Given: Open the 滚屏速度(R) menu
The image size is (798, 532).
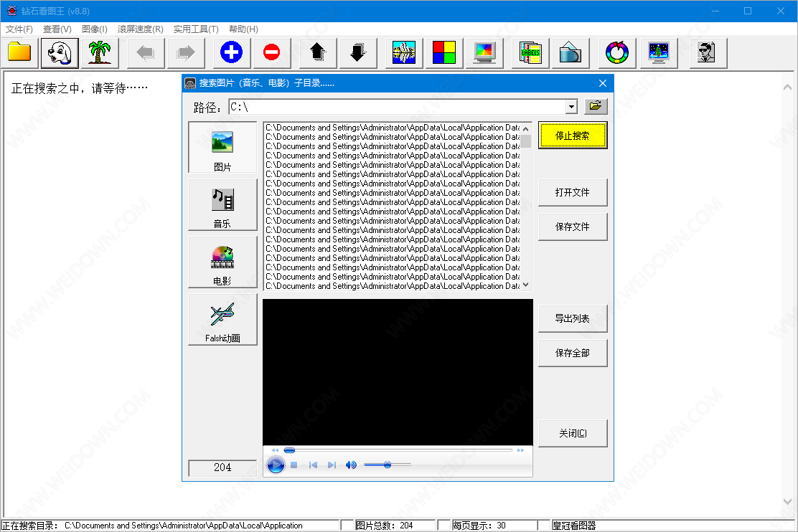Looking at the screenshot, I should pos(141,29).
